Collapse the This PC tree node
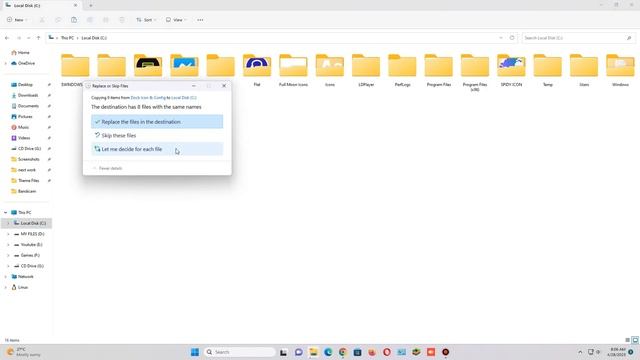640x360 pixels. (x=6, y=213)
